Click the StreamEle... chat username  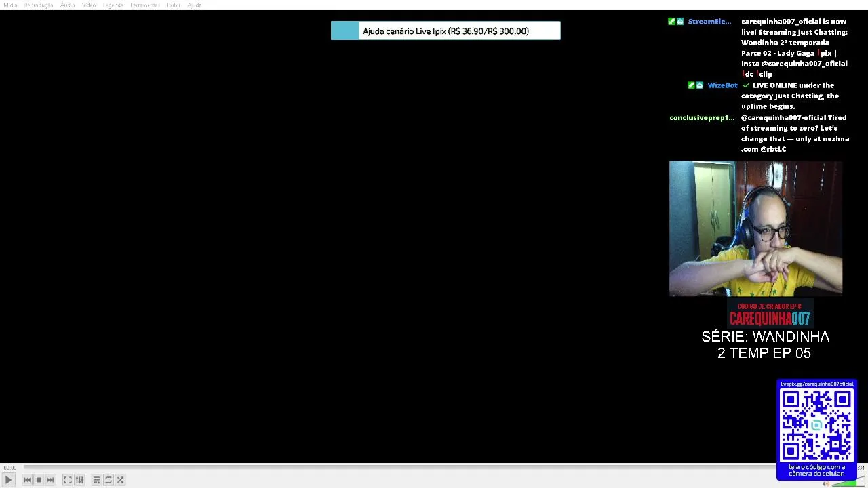coord(709,22)
